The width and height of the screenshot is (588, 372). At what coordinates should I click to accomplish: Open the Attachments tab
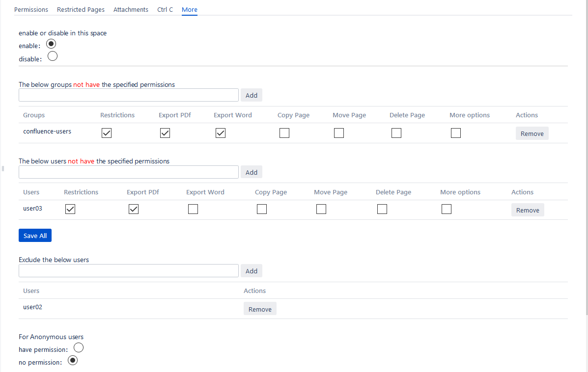(x=131, y=9)
